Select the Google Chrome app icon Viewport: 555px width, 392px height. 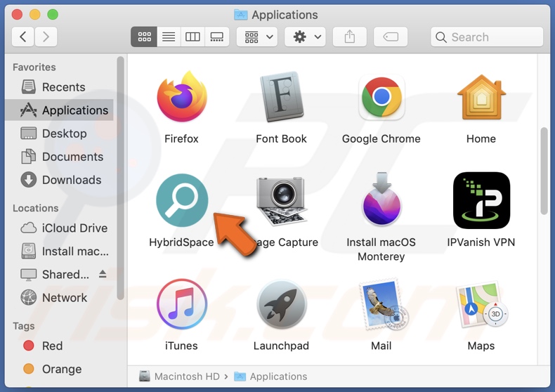(381, 97)
